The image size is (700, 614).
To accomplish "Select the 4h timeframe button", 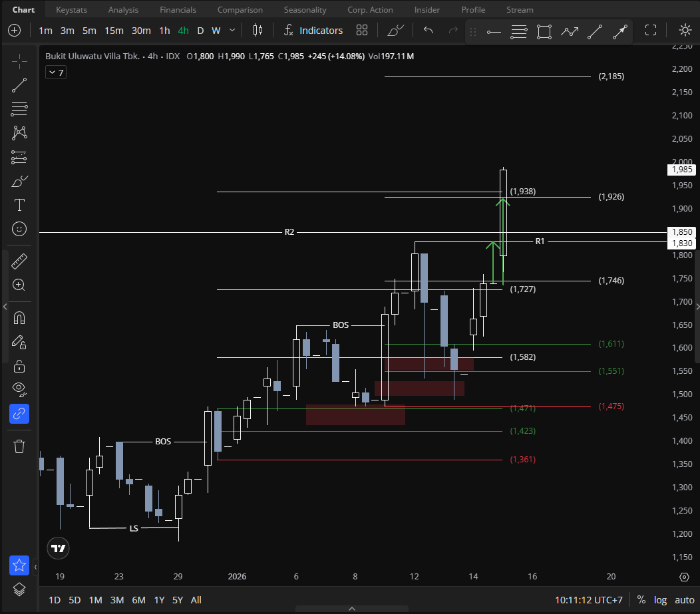I will (183, 31).
